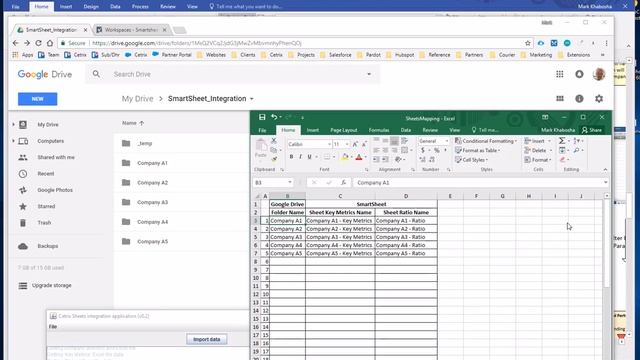Go to Chrome home page
The image size is (640, 360).
point(50,43)
